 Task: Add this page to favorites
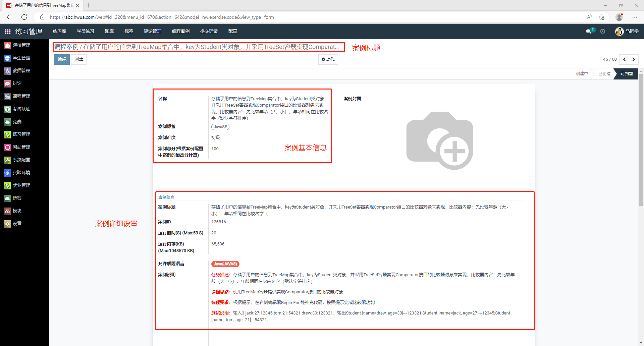pyautogui.click(x=601, y=17)
